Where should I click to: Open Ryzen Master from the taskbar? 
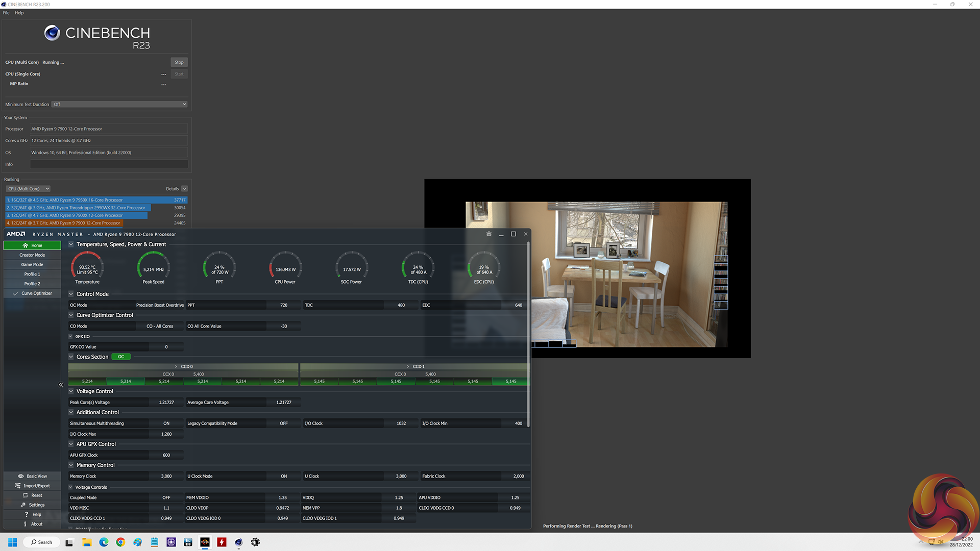[x=205, y=542]
